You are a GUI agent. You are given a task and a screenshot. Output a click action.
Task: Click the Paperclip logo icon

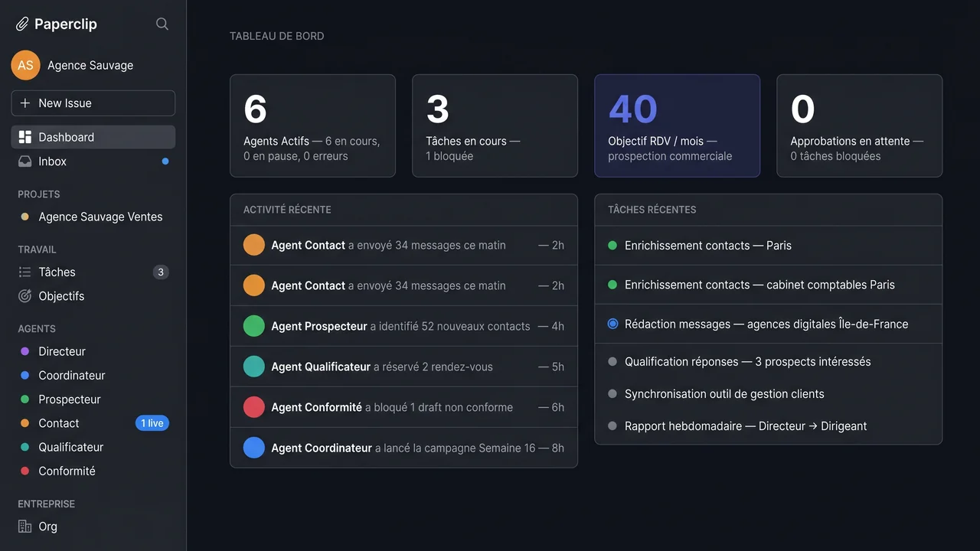click(21, 23)
